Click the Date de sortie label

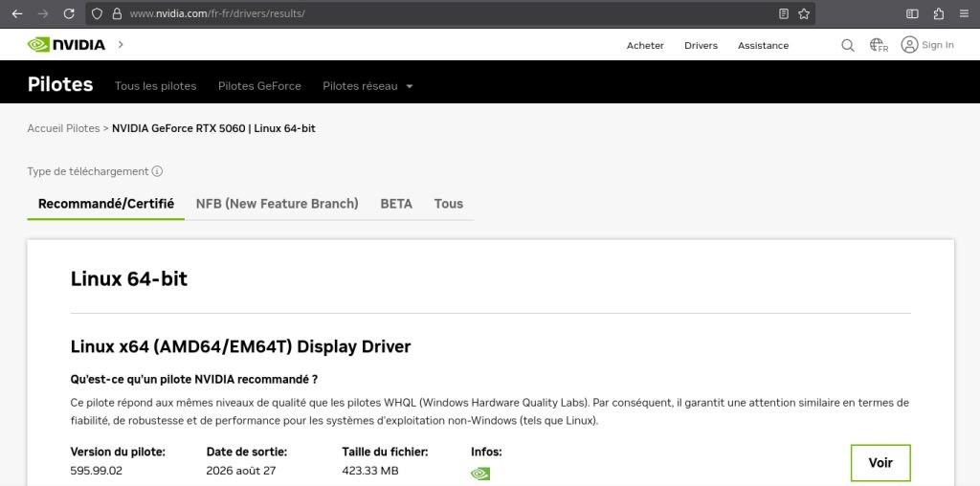[x=247, y=452]
